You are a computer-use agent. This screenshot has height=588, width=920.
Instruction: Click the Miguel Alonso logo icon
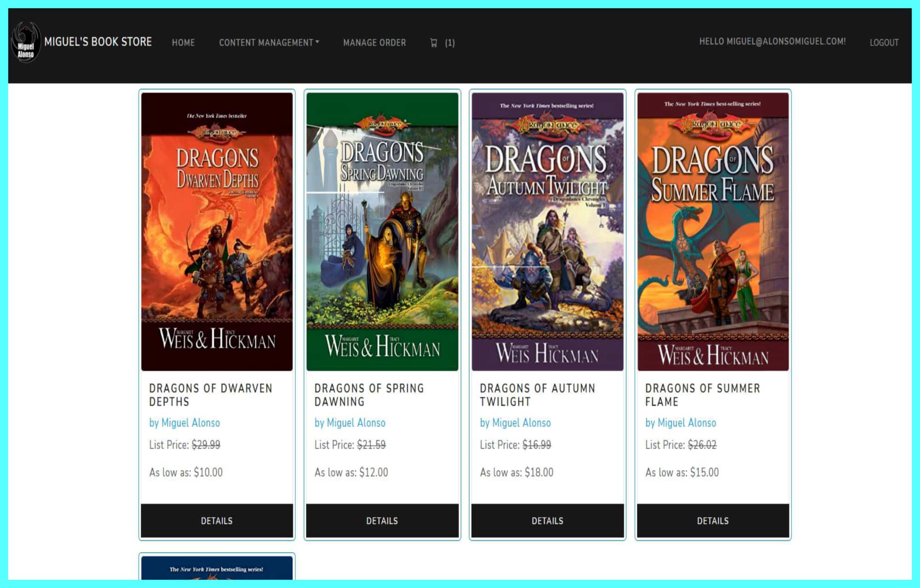pyautogui.click(x=26, y=42)
